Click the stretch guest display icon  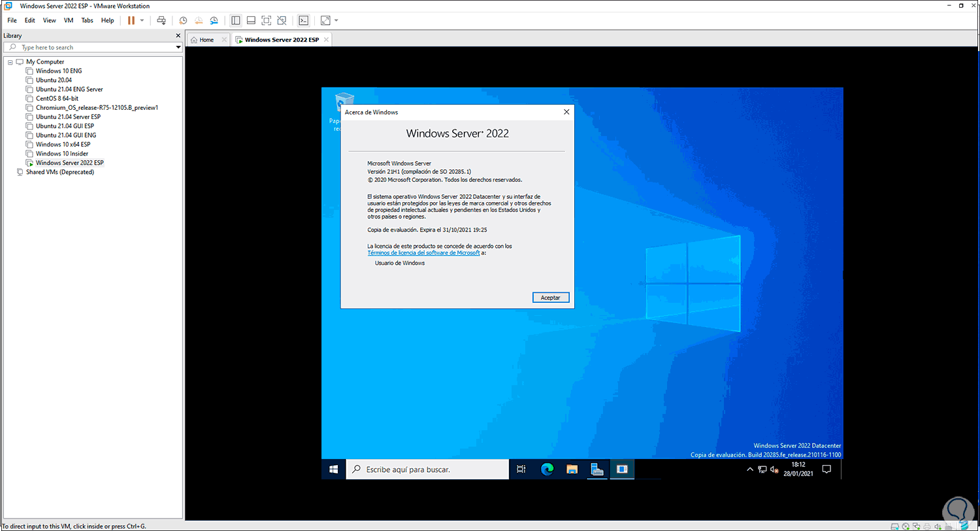pos(325,20)
